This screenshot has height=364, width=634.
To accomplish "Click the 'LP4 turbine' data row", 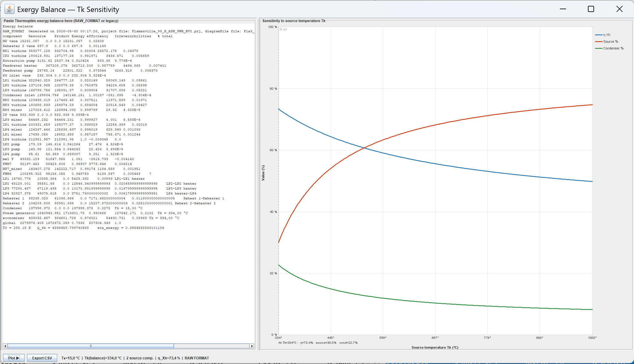I will pyautogui.click(x=62, y=139).
